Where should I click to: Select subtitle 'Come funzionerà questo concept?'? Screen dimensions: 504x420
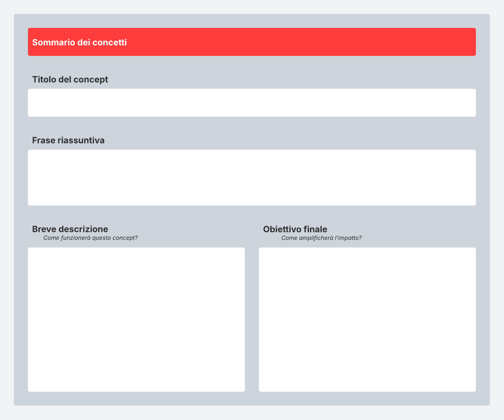pyautogui.click(x=90, y=238)
